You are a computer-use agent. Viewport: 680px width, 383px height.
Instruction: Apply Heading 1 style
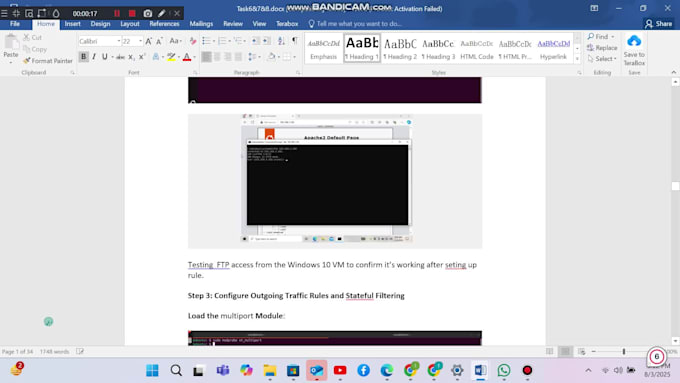(362, 48)
